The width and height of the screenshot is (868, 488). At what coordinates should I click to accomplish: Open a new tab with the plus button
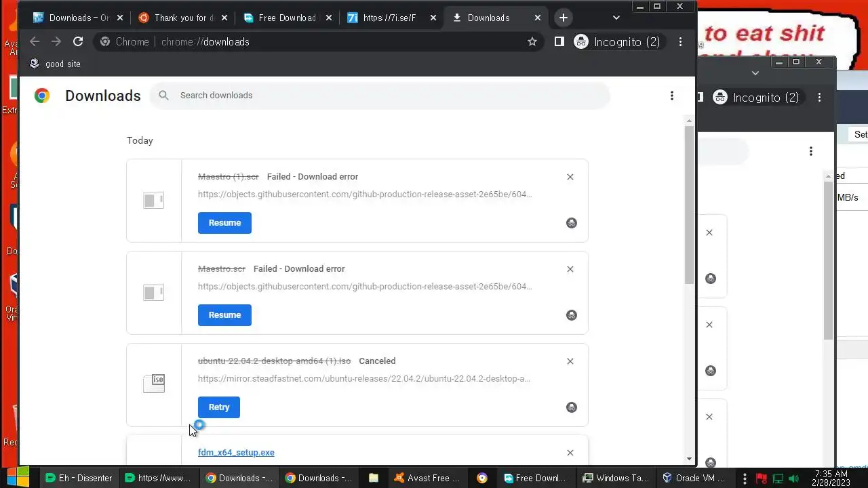tap(563, 18)
